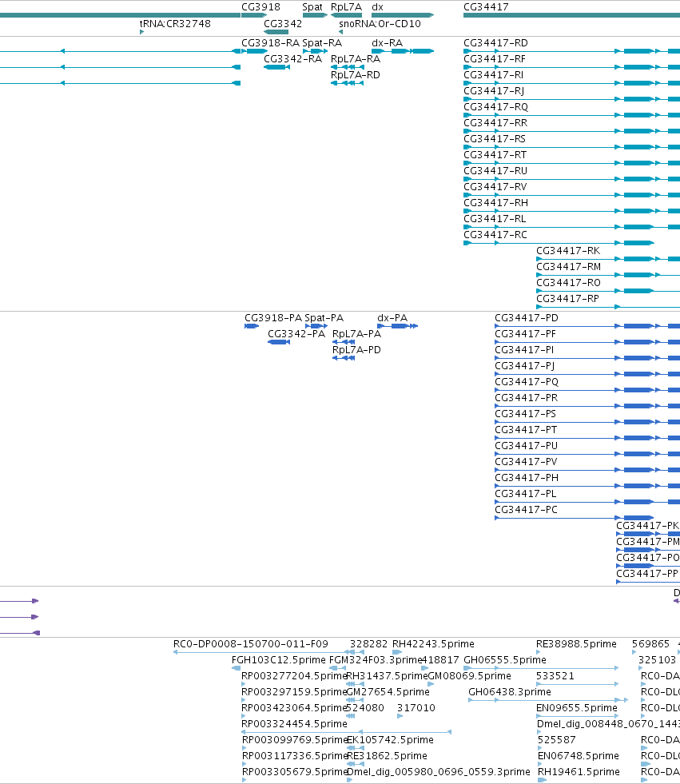
Task: Select transcript CG34417-RI
Action: coord(494,75)
